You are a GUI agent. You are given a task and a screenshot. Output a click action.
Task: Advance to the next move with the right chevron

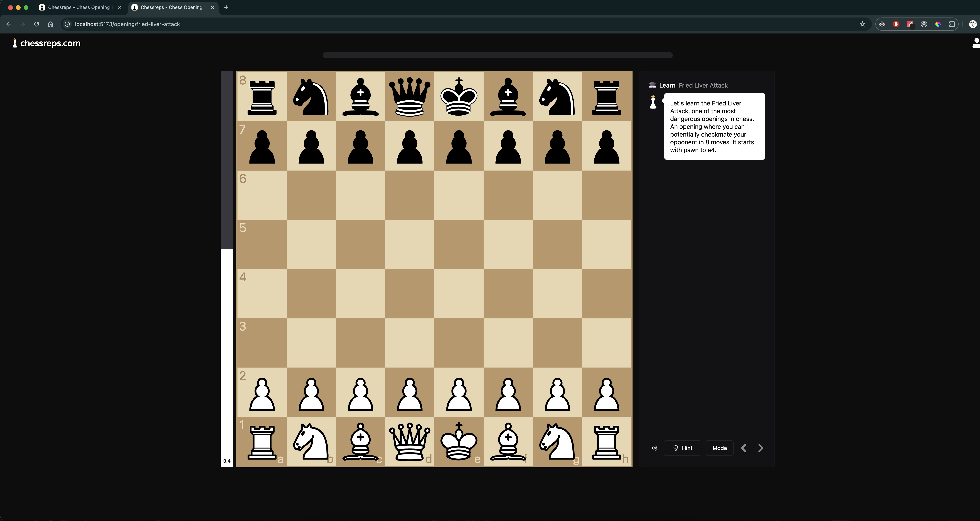coord(760,448)
